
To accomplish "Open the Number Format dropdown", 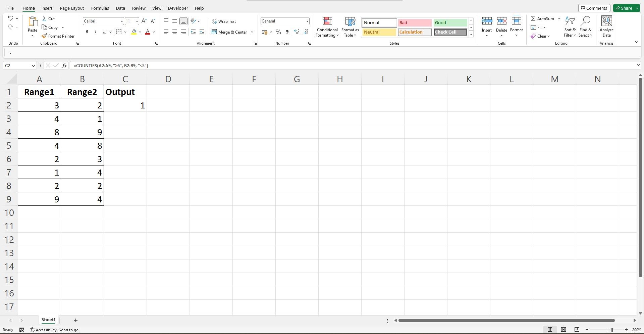I will [x=307, y=21].
